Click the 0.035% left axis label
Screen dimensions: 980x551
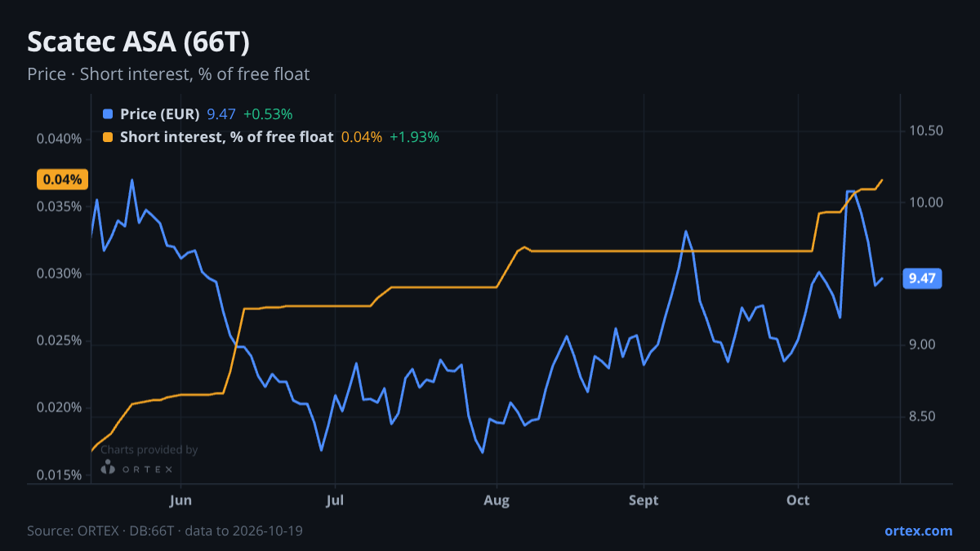(x=60, y=206)
